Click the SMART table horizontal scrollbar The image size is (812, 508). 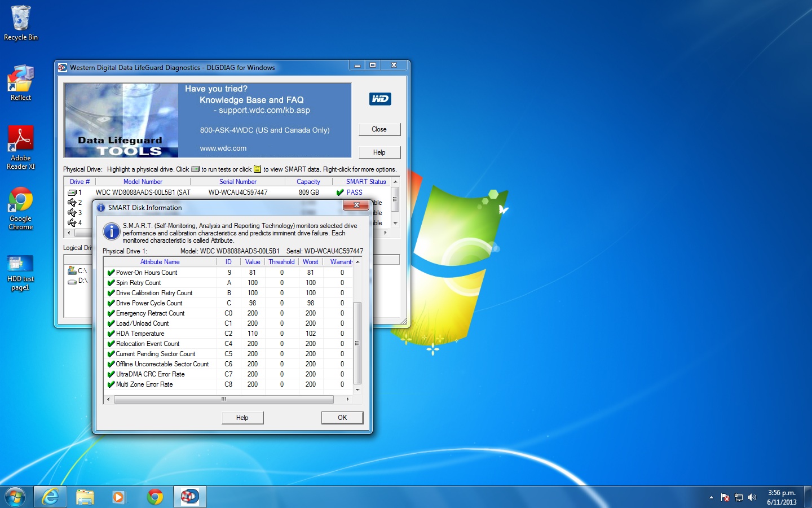point(224,399)
